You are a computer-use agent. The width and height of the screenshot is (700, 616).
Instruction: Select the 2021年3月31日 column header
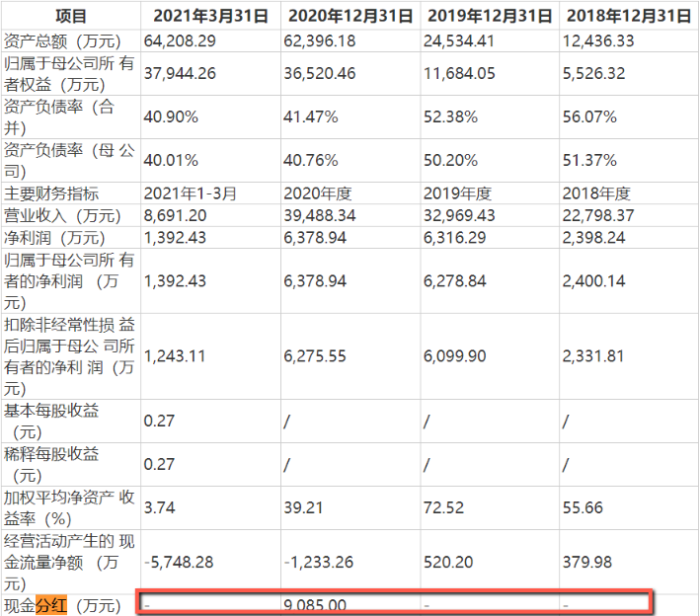210,16
